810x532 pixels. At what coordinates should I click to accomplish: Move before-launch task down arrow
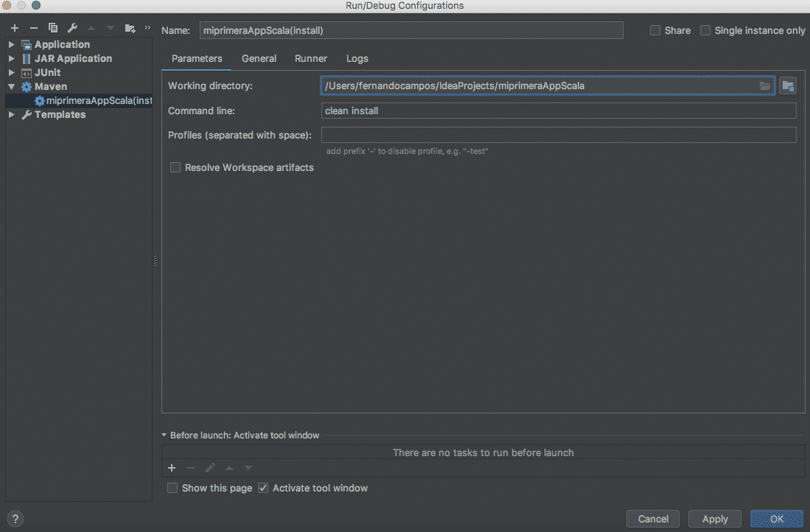[x=248, y=468]
